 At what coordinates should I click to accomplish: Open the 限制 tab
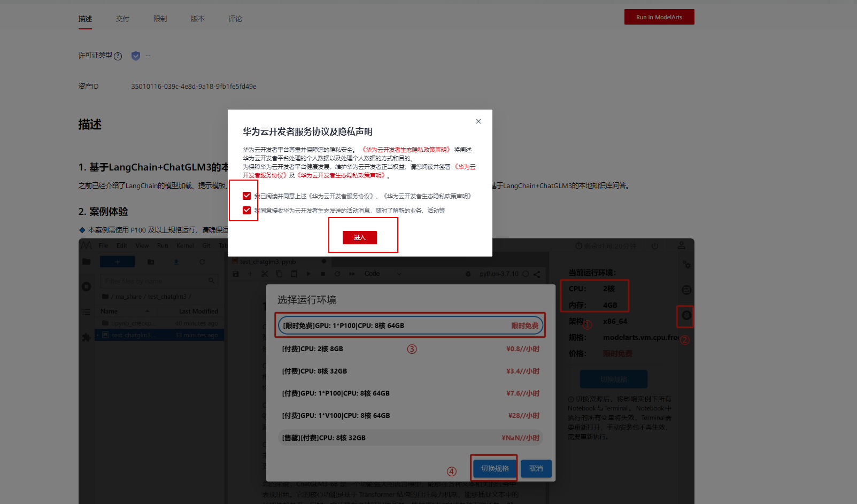160,19
